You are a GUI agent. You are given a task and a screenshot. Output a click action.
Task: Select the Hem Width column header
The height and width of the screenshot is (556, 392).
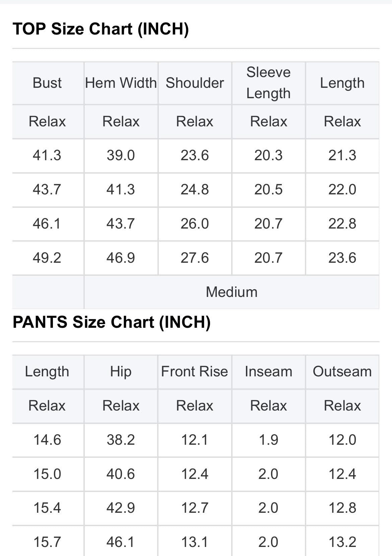[121, 83]
